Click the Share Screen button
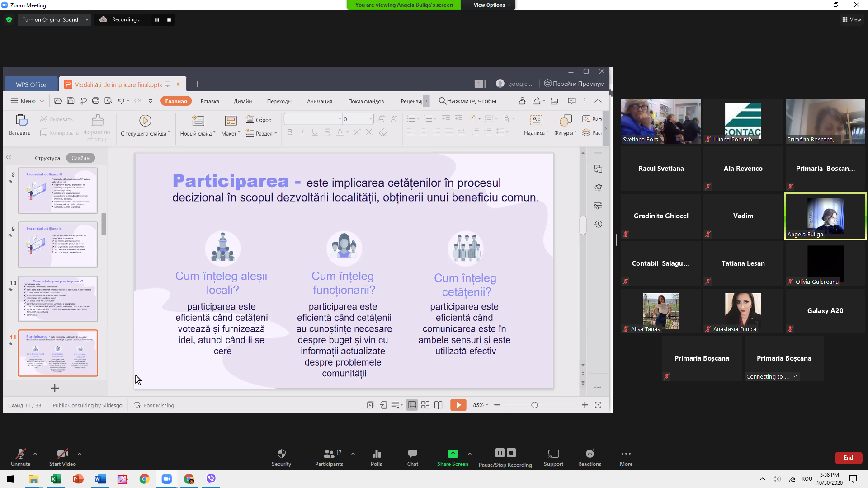The height and width of the screenshot is (488, 868). (x=453, y=457)
